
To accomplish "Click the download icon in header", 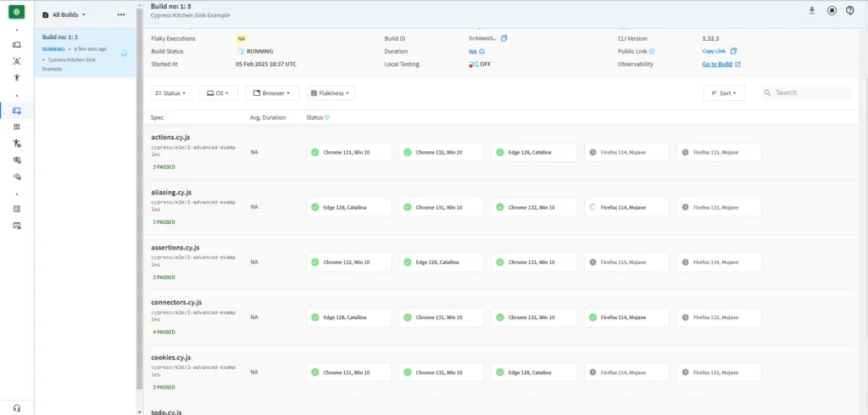I will (811, 10).
